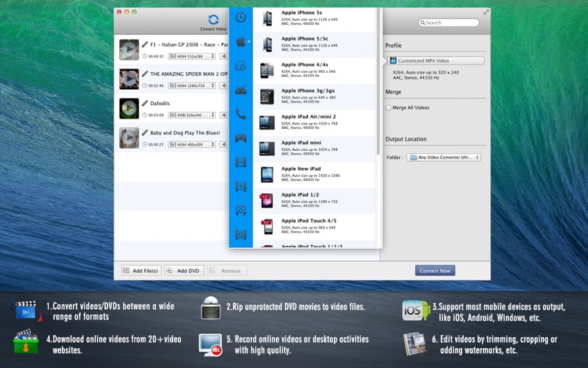Open the output Folder dropdown
This screenshot has height=368, width=588.
(x=444, y=158)
